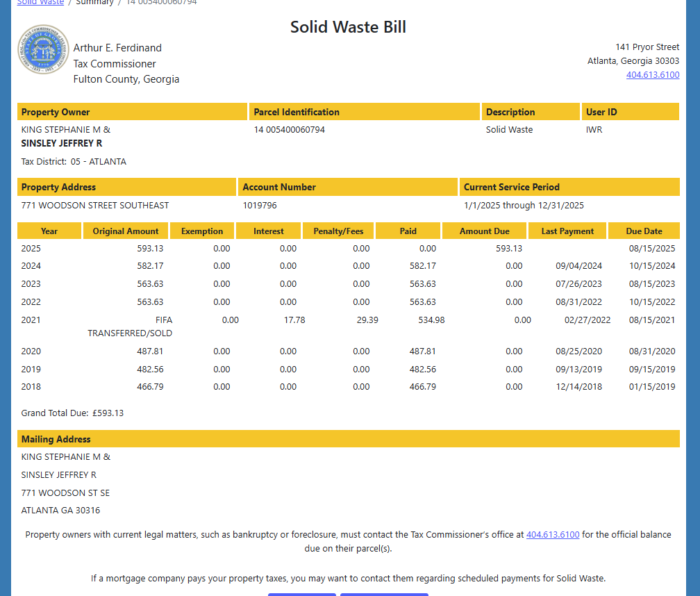Click the left blue button at page bottom

(302, 594)
